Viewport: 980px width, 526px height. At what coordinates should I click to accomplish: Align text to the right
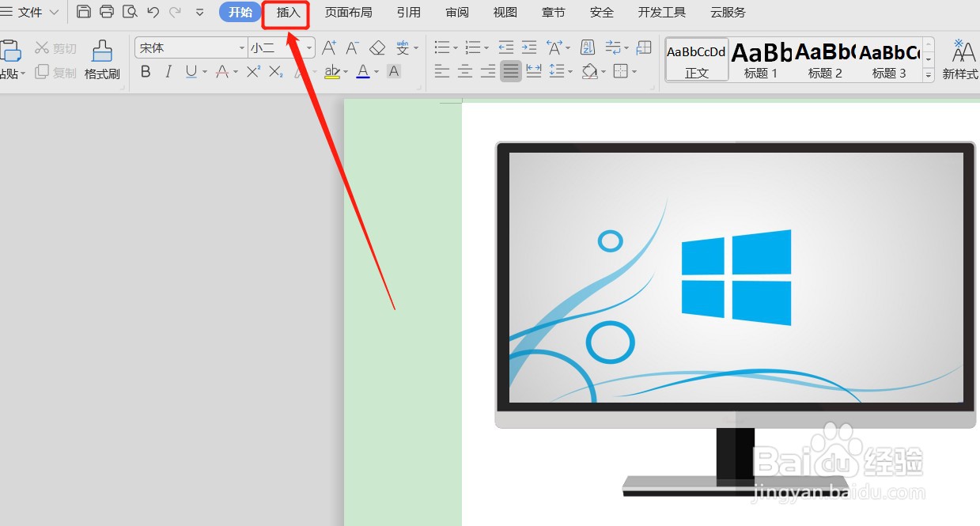click(x=488, y=72)
